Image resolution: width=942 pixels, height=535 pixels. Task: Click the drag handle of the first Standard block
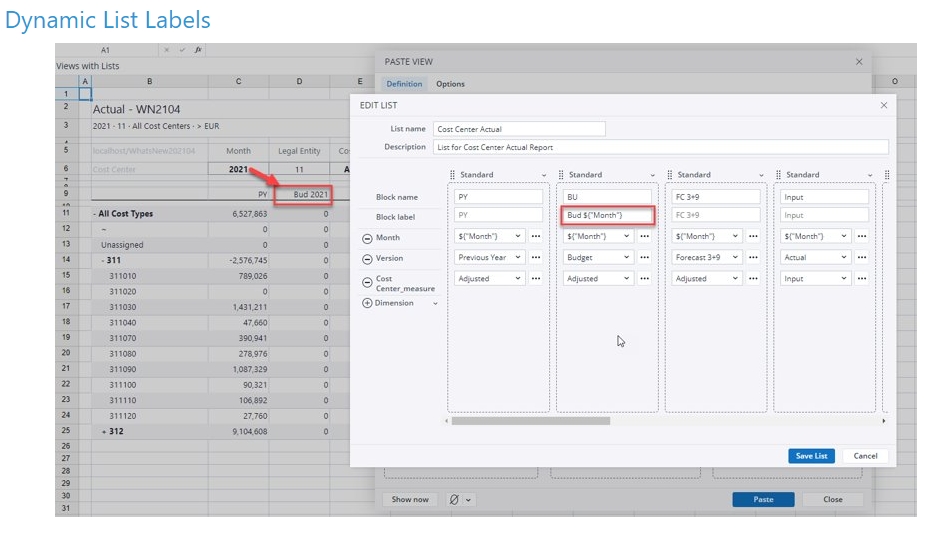(x=453, y=175)
